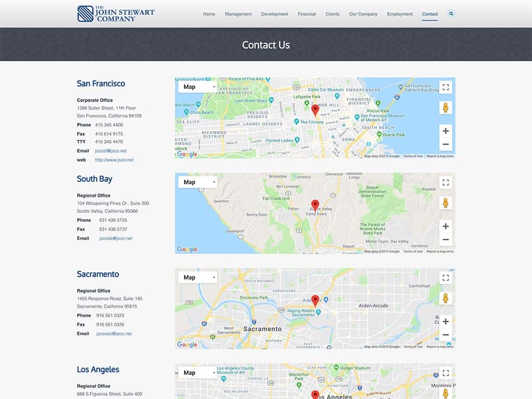
Task: Select address 104 Whispering Pines Dr., Suite 200
Action: (x=113, y=203)
